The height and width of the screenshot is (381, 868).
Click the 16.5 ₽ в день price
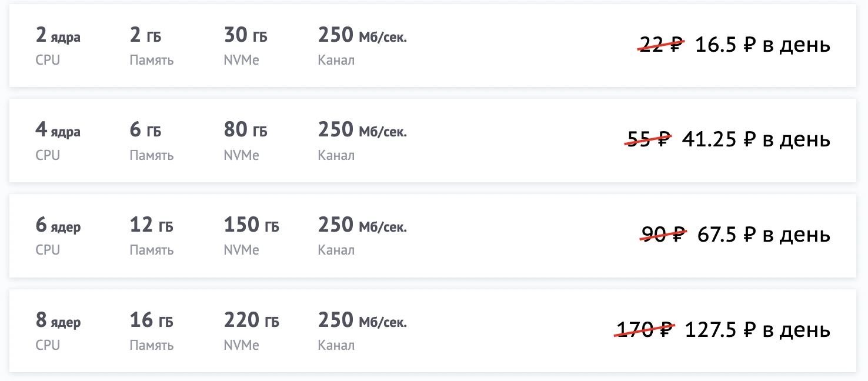tap(762, 45)
